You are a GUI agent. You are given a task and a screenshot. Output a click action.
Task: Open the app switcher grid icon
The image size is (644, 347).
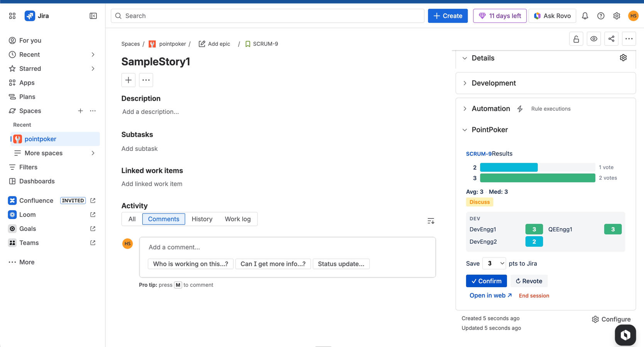click(12, 16)
